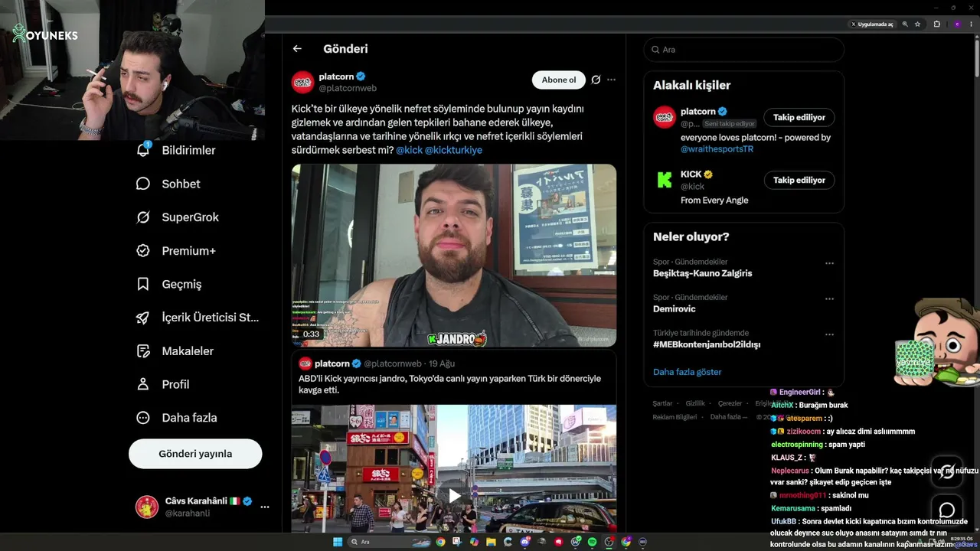Open File Explorer from the taskbar
This screenshot has width=980, height=551.
point(491,542)
